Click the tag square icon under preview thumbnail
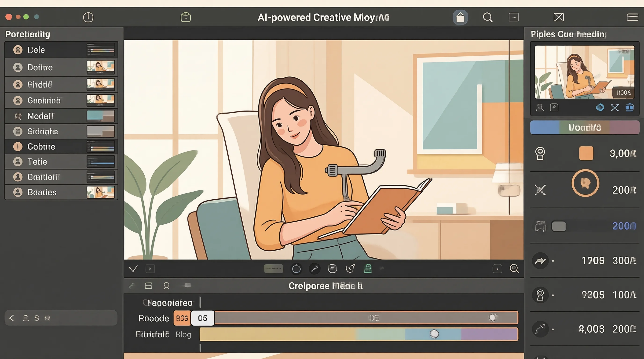Screen dimensions: 644x359 click(x=554, y=108)
